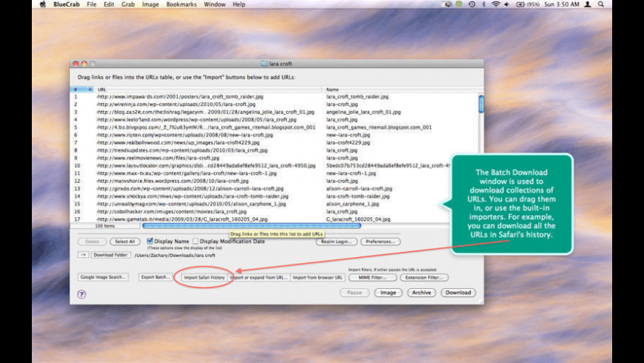Image resolution: width=644 pixels, height=363 pixels.
Task: Click the lara croft folder title icon
Action: 264,64
